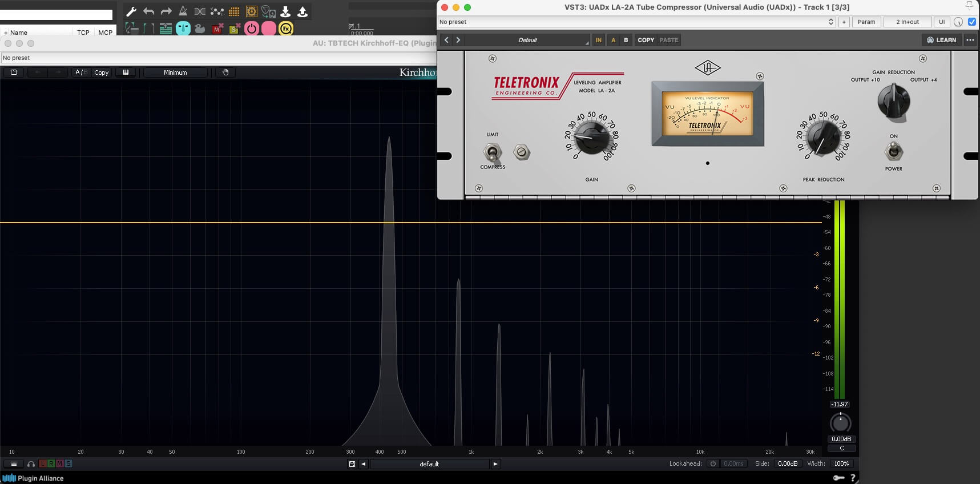Open the Minimum phase mode dropdown
The width and height of the screenshot is (980, 484).
click(x=175, y=72)
